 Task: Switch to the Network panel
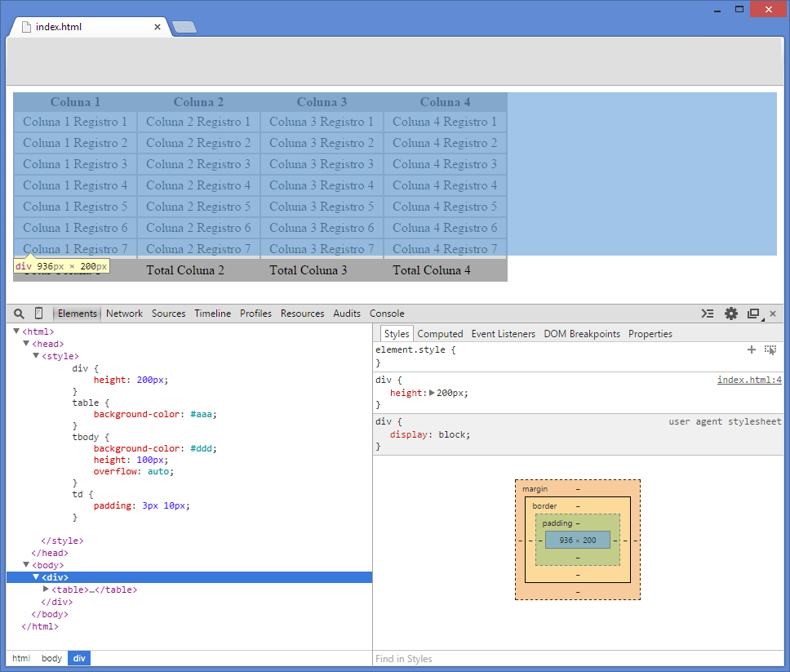pyautogui.click(x=124, y=313)
